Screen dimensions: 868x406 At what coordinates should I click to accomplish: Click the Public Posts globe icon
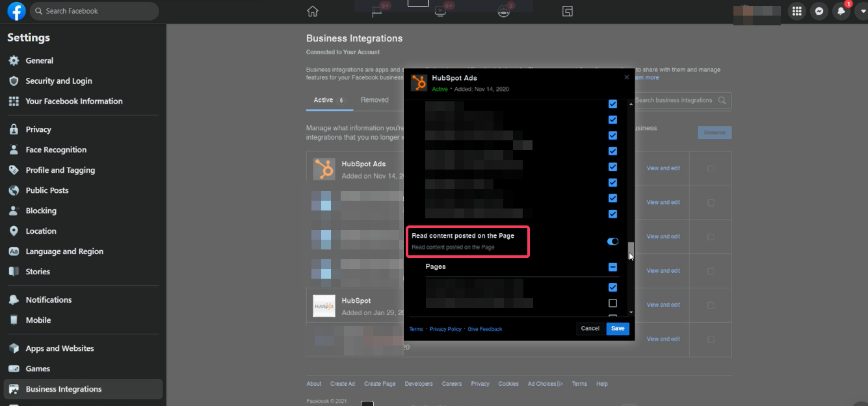[x=14, y=190]
